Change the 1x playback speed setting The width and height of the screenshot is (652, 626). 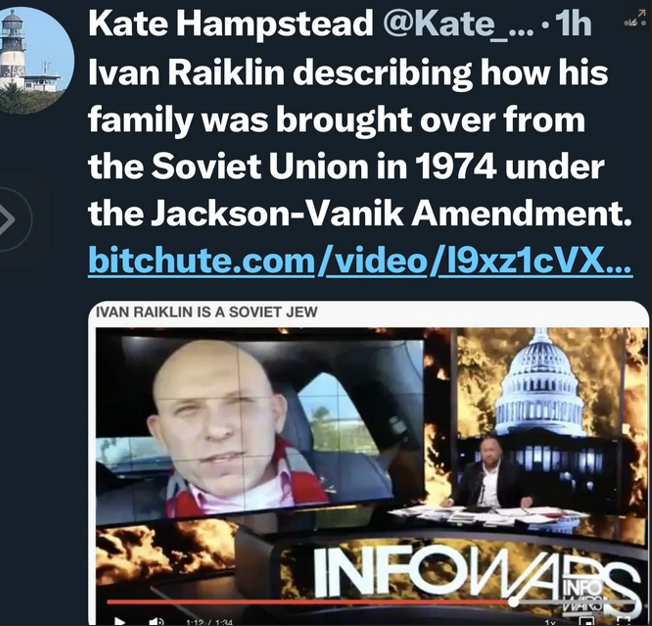pyautogui.click(x=550, y=622)
